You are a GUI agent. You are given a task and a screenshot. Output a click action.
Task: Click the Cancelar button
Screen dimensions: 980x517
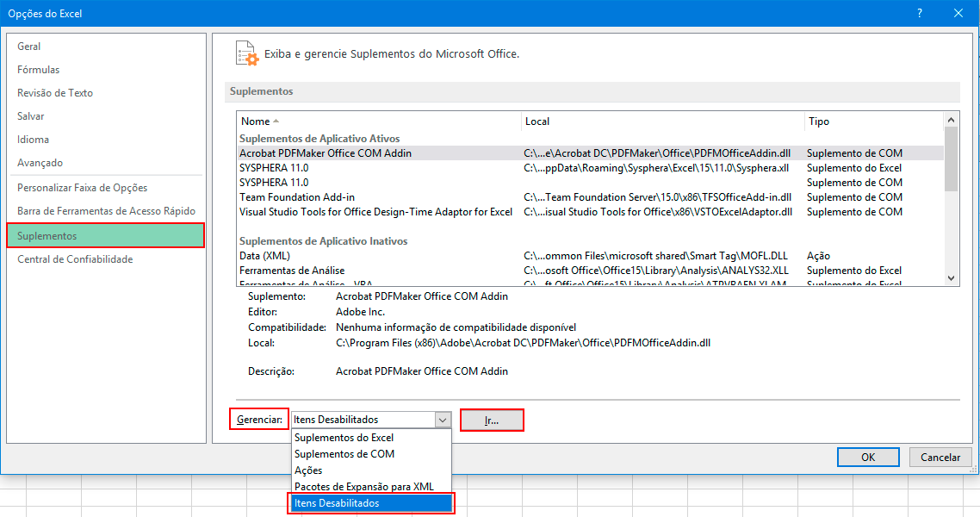click(x=940, y=458)
